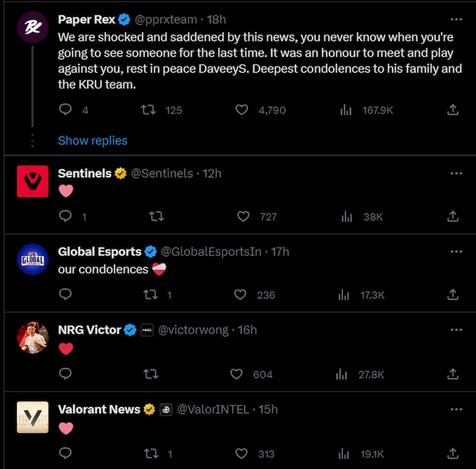Repost the Global Esports condolences tweet
Viewport: 476px width, 469px height.
150,295
